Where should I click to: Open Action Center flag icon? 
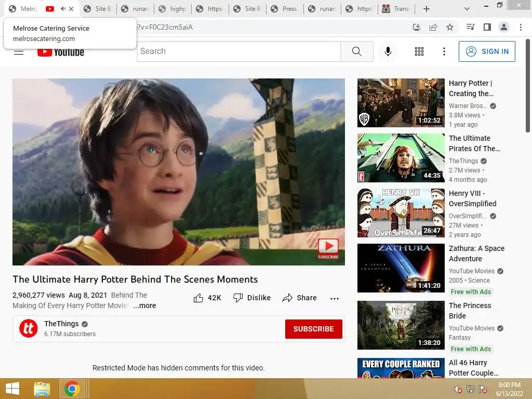(483, 389)
